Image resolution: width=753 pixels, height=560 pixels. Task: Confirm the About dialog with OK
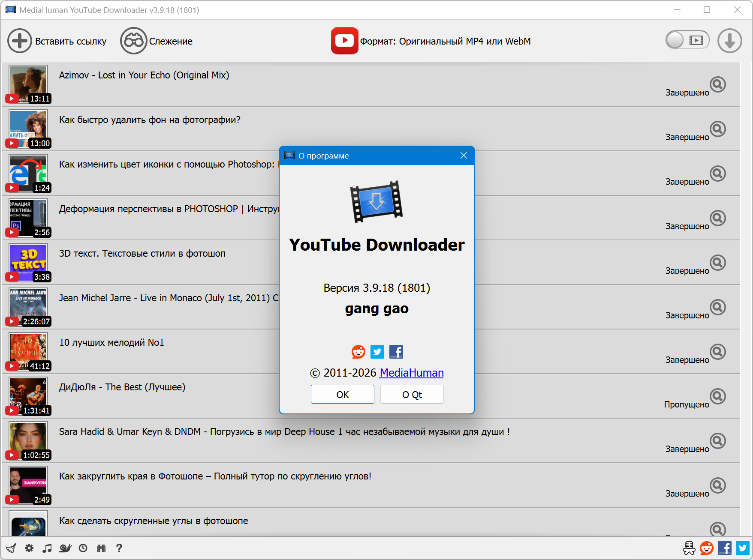343,394
